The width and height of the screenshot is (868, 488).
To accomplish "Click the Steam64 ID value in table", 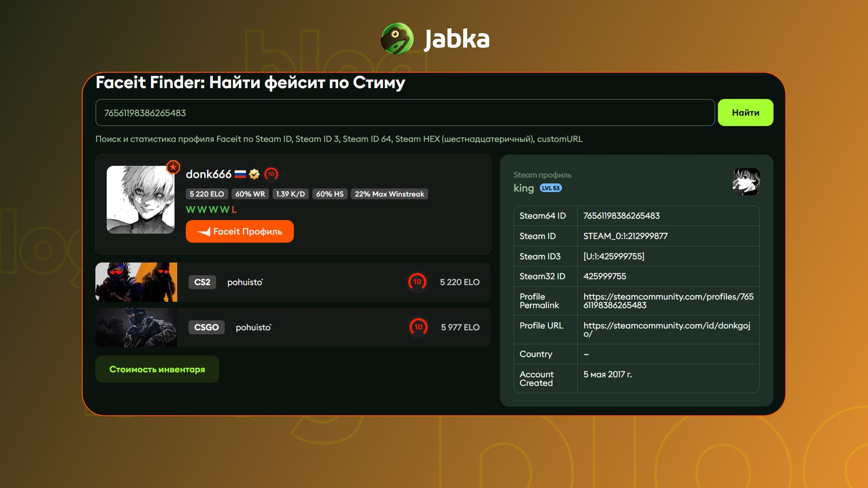I will [x=621, y=216].
